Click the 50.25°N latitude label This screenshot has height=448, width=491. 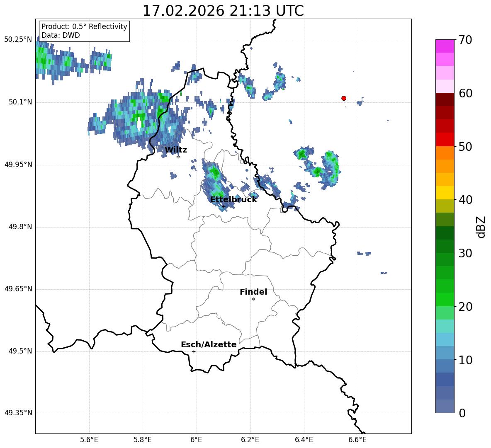click(x=18, y=40)
